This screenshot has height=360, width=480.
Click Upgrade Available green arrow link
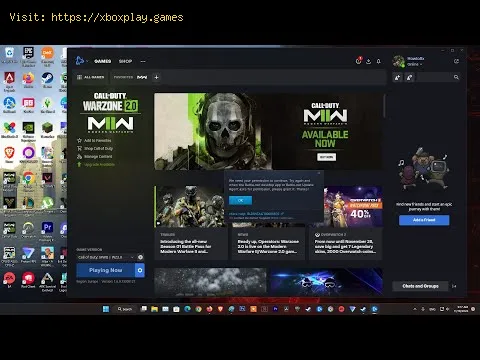click(x=96, y=164)
